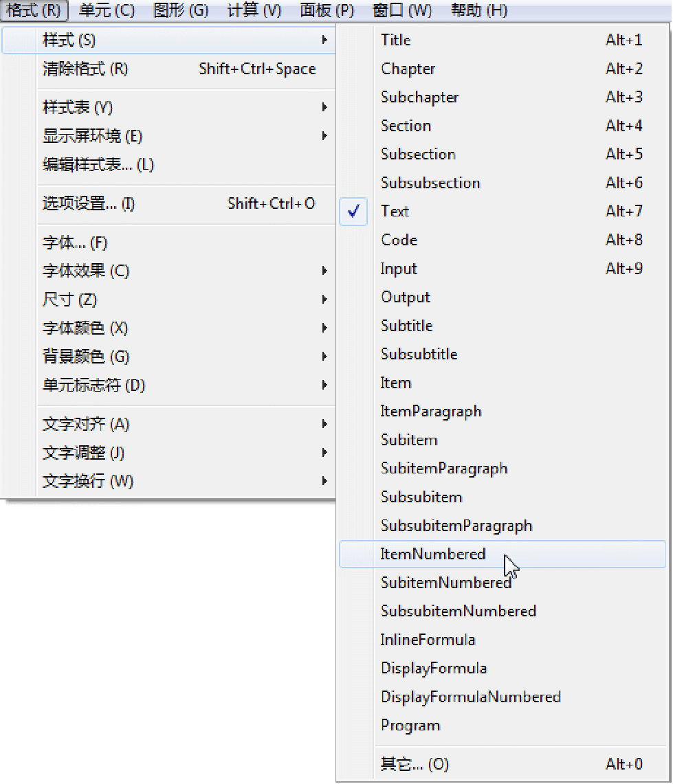This screenshot has height=784, width=673.
Task: Open the 窗口 (W) menu
Action: [402, 10]
